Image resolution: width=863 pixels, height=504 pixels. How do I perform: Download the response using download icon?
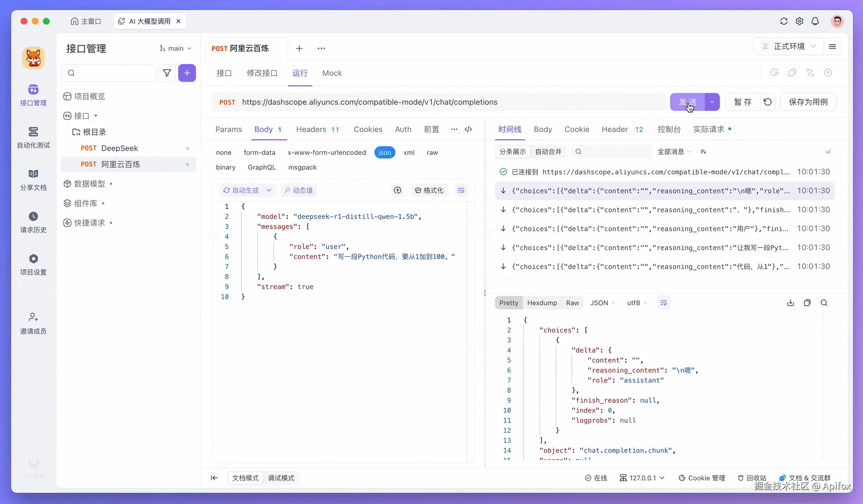pos(791,303)
